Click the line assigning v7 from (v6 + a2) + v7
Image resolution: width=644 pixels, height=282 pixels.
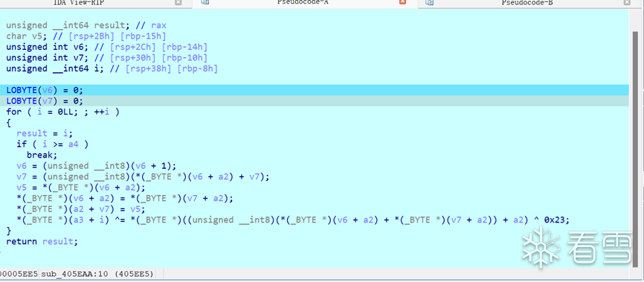click(x=143, y=177)
